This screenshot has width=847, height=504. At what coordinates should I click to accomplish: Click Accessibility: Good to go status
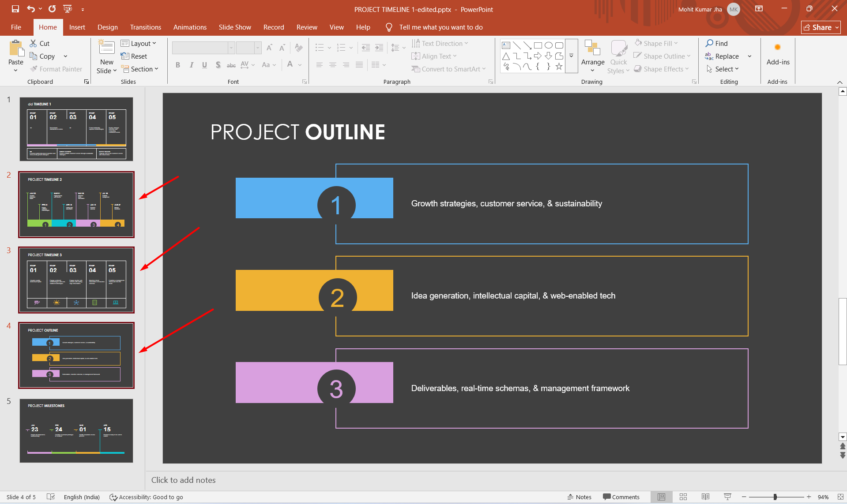[146, 497]
